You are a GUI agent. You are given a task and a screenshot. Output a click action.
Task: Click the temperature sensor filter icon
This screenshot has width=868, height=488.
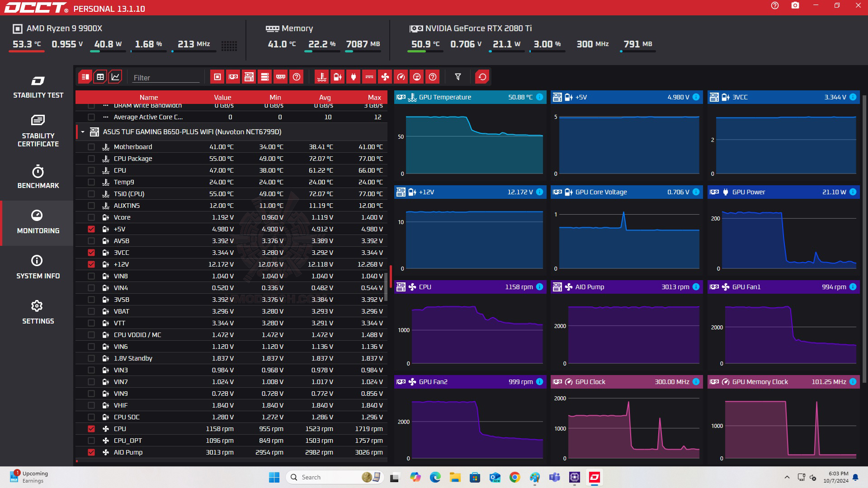tap(321, 77)
